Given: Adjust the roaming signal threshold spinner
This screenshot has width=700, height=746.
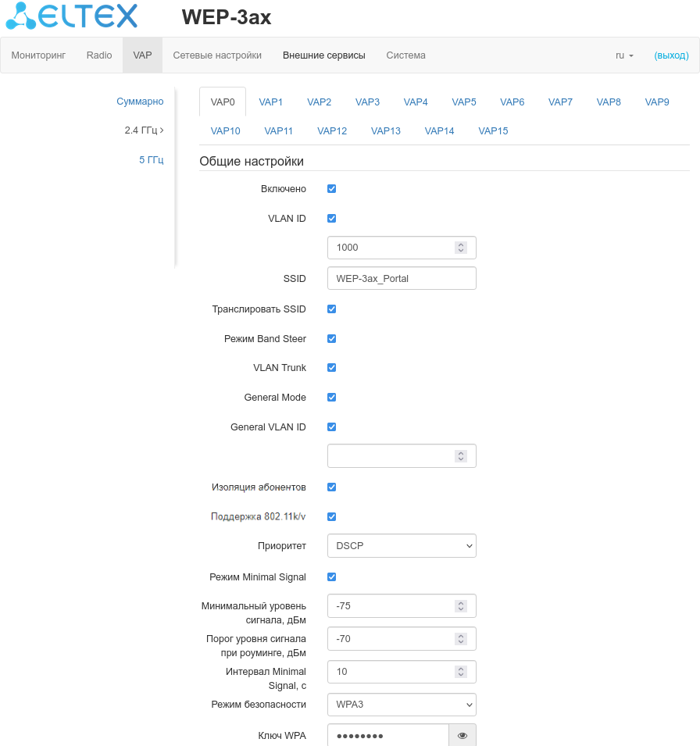Looking at the screenshot, I should [461, 639].
